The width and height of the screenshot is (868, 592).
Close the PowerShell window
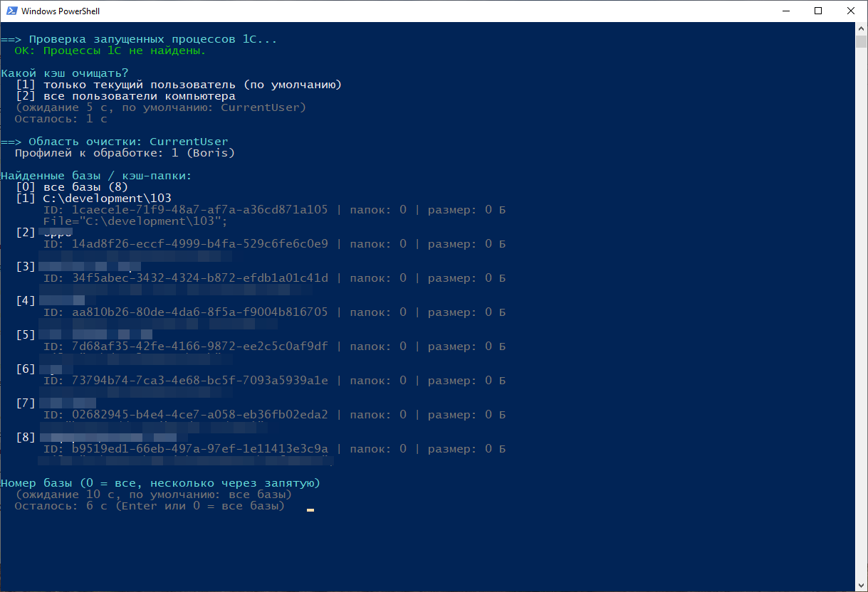pyautogui.click(x=851, y=11)
